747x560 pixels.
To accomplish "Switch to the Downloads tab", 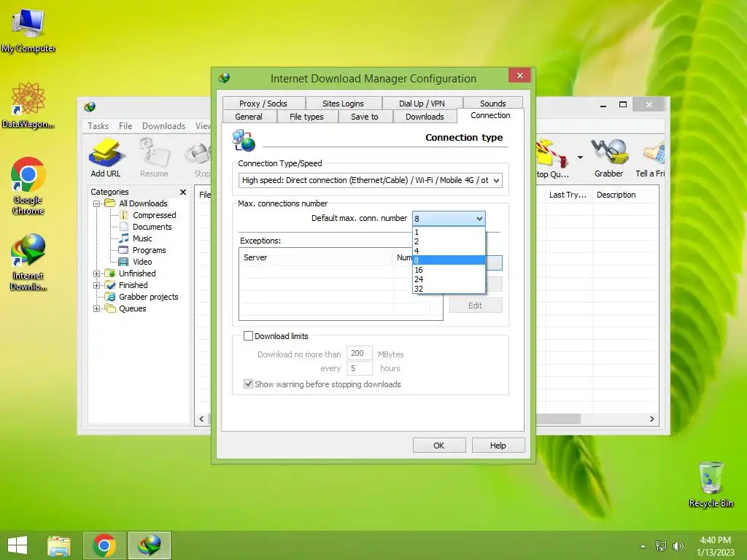I will point(425,117).
